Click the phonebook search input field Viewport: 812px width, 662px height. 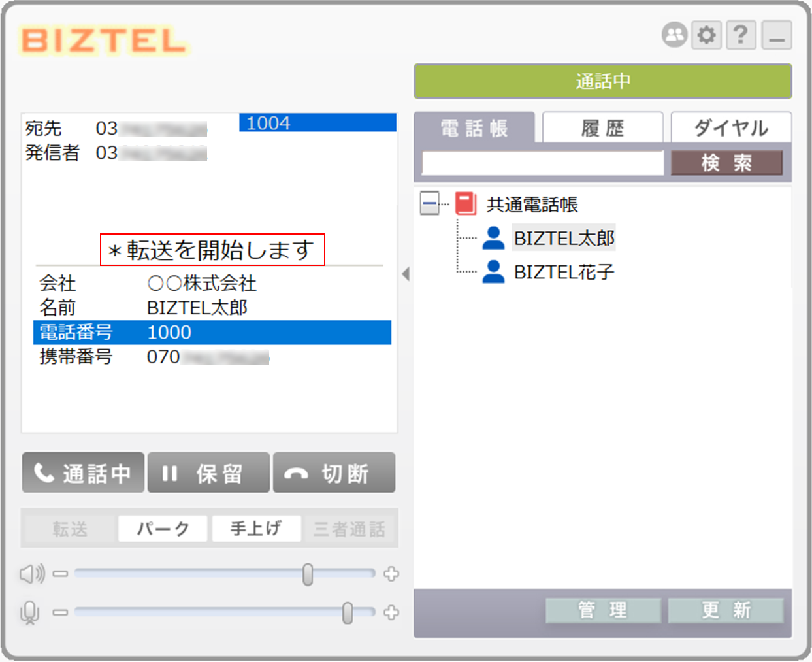(542, 163)
